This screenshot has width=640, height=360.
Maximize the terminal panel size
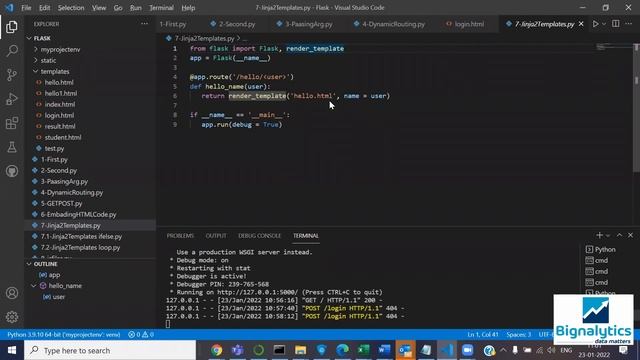(x=619, y=235)
